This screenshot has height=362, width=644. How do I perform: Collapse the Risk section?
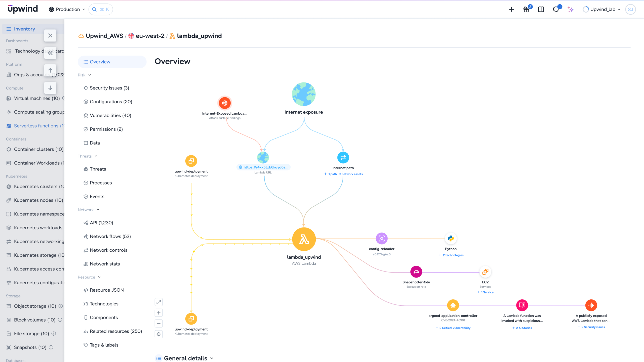point(84,75)
